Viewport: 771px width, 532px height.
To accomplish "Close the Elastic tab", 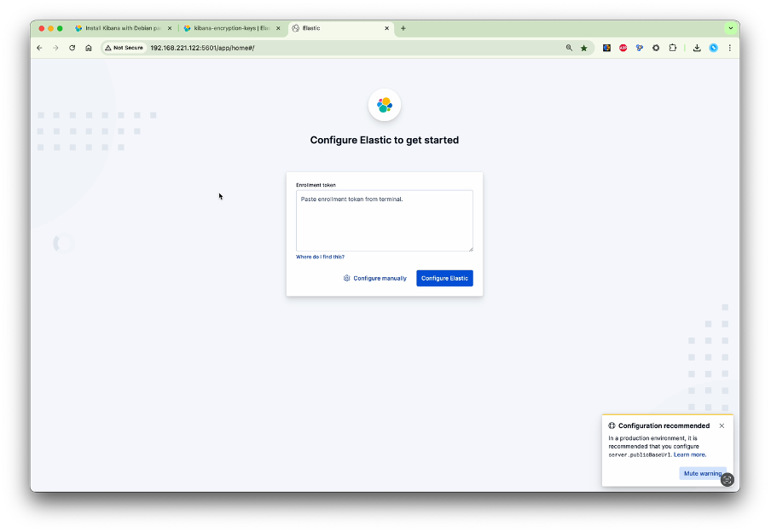I will click(387, 28).
